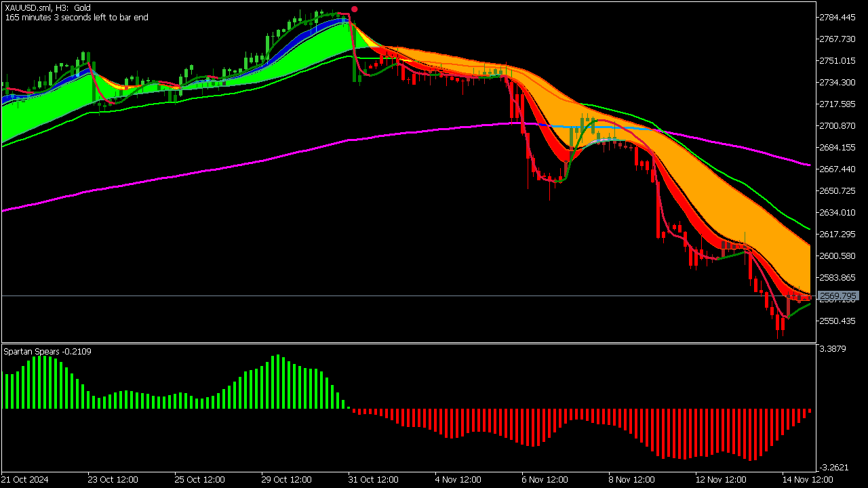Click the '165 minutes 3 seconds left to bar end' label
868x488 pixels.
tap(76, 17)
